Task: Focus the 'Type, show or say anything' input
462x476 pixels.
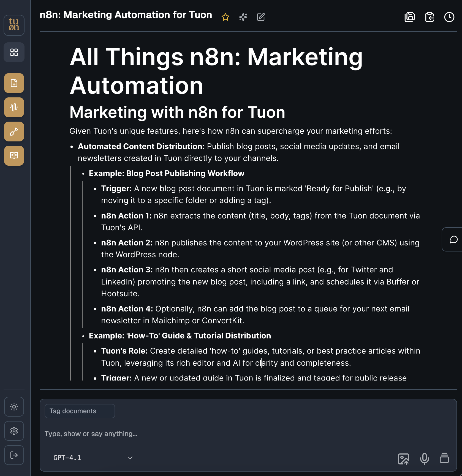Action: 248,434
